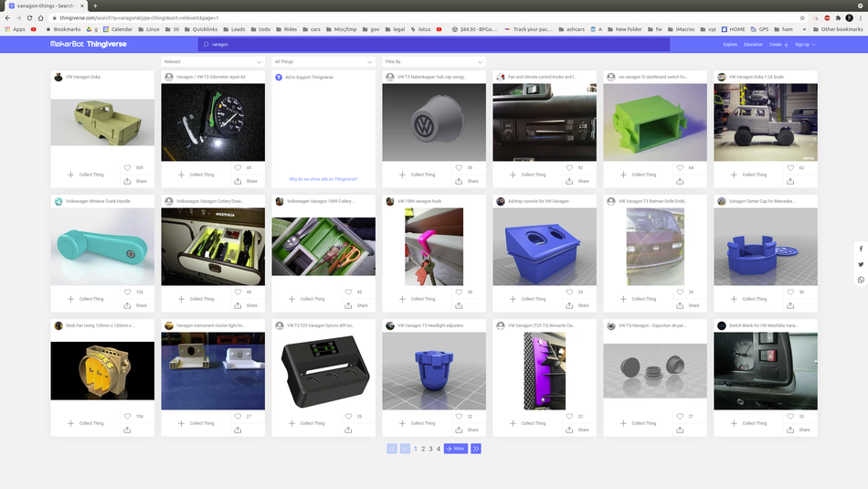
Task: Open VW Vanagon T3 Batman Grille title
Action: point(652,201)
